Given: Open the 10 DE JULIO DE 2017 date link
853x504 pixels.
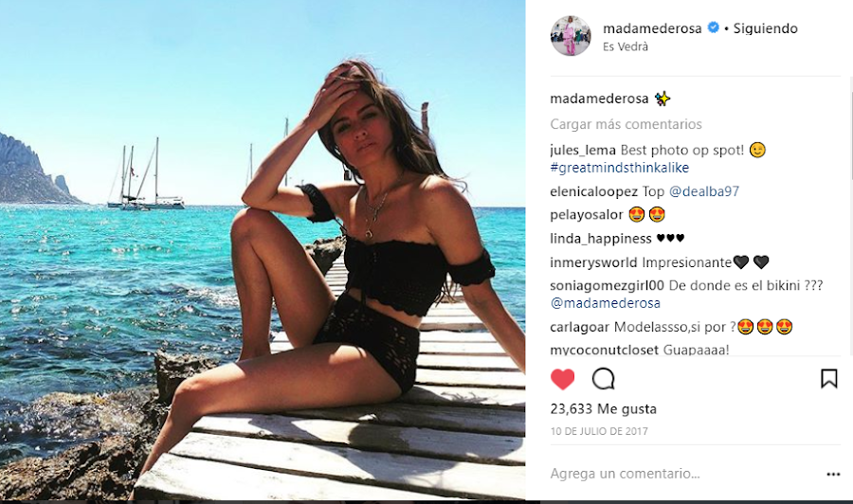Looking at the screenshot, I should [599, 432].
